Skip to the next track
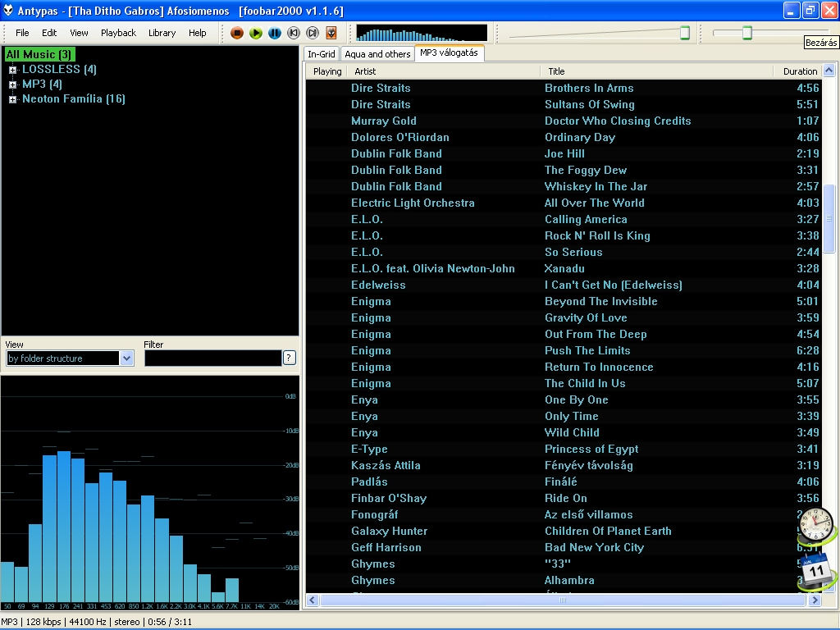840x630 pixels. tap(313, 33)
